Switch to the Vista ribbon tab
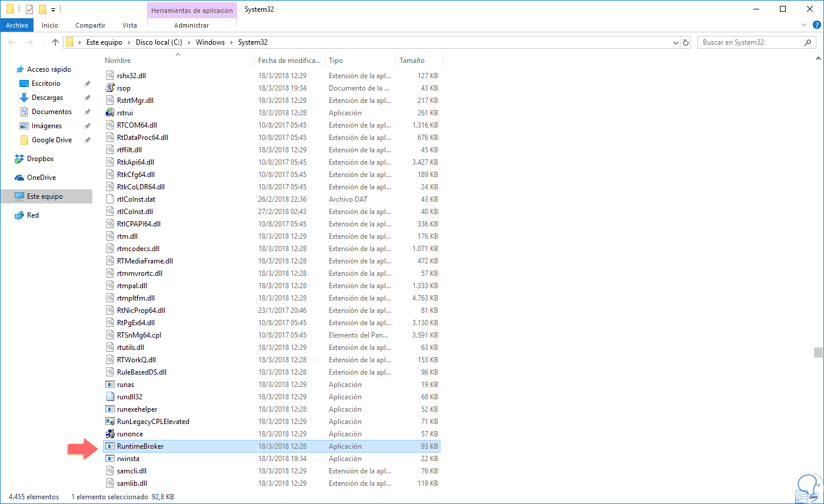The height and width of the screenshot is (504, 824). [x=129, y=25]
